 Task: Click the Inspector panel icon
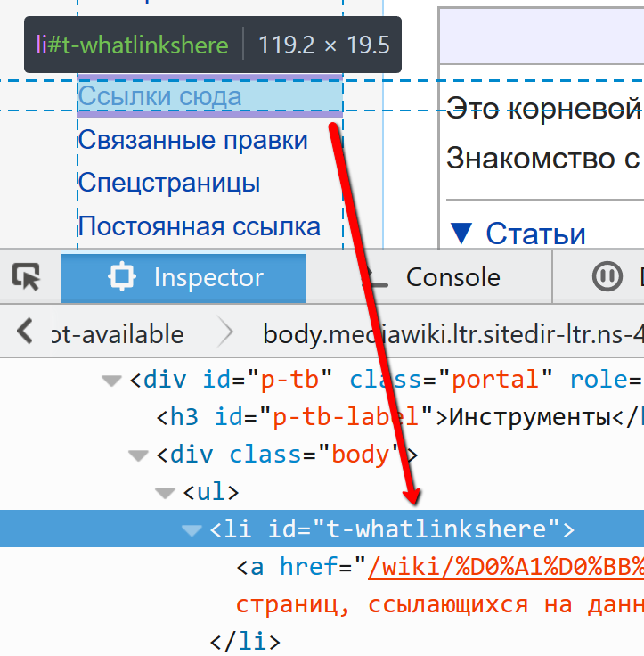122,276
